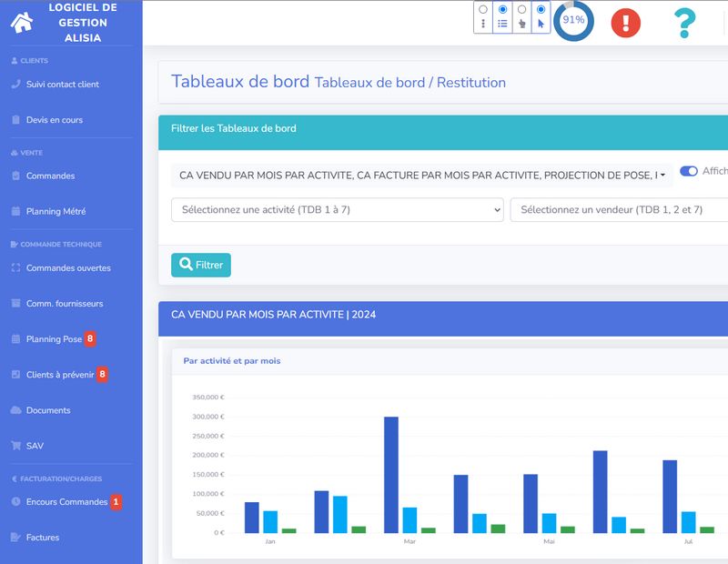
Task: Click the calendar icon for Planning Métré
Action: click(15, 212)
